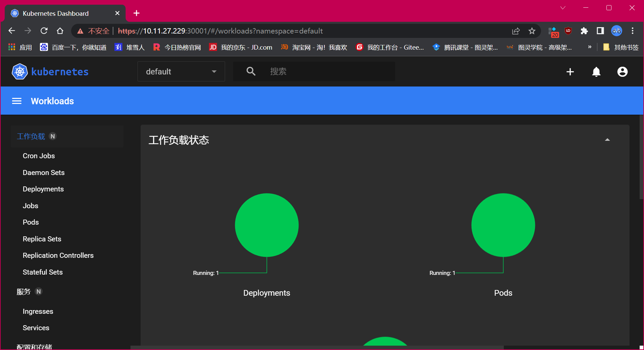
Task: Click the Kubernetes logo icon
Action: tap(20, 71)
